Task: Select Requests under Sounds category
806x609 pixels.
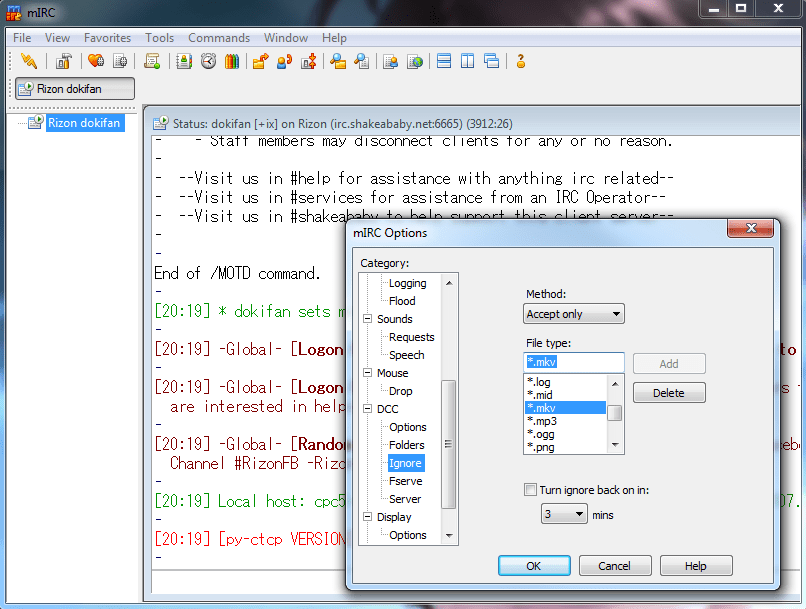Action: (412, 337)
